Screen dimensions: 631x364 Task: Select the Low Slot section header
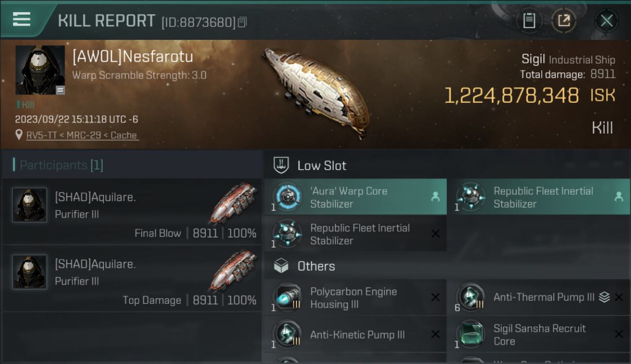coord(321,165)
